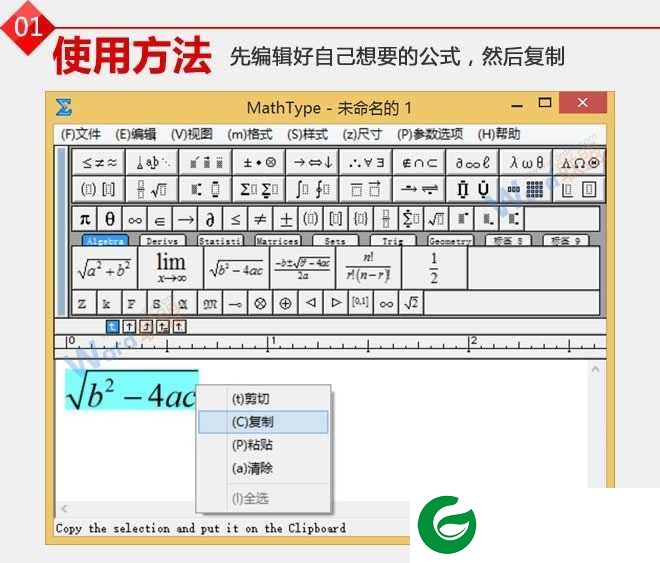The image size is (660, 563).
Task: Open lowercase Greek letters palette (λωθ)
Action: (526, 162)
